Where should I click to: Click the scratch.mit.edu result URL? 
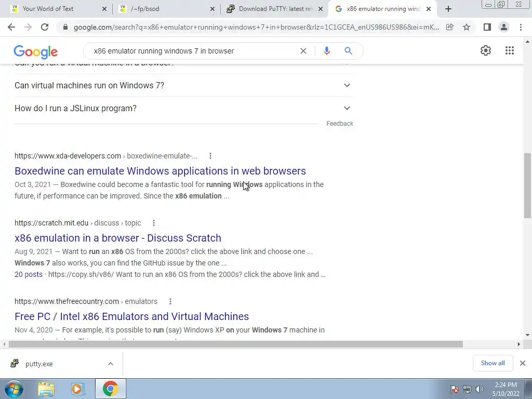point(78,223)
